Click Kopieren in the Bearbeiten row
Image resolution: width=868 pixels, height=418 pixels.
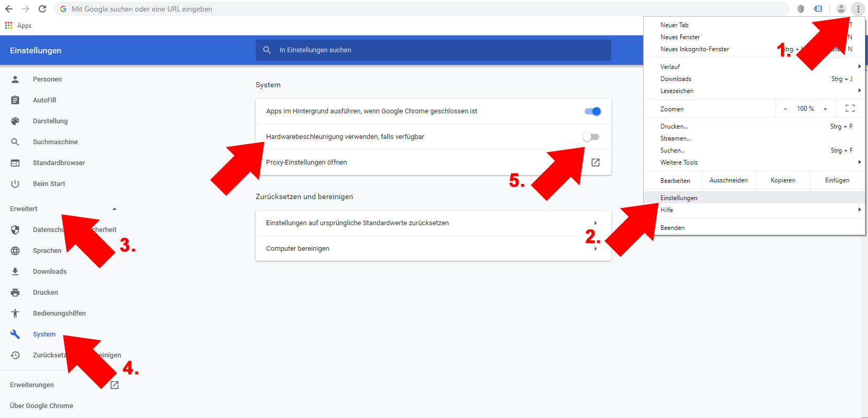(783, 180)
